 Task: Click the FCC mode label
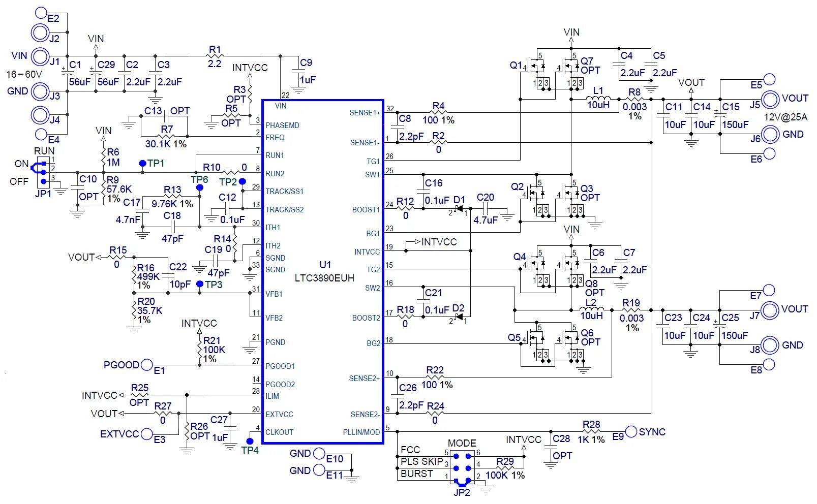click(x=410, y=450)
